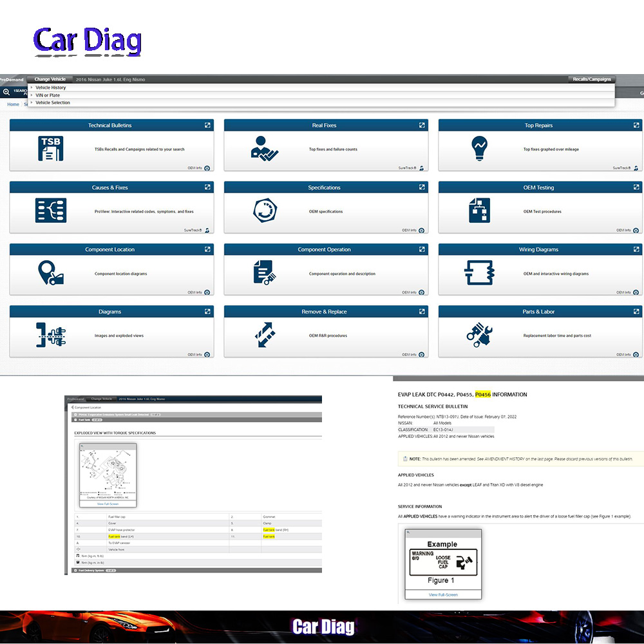Switch to the Change Vehicle tab

pyautogui.click(x=50, y=79)
